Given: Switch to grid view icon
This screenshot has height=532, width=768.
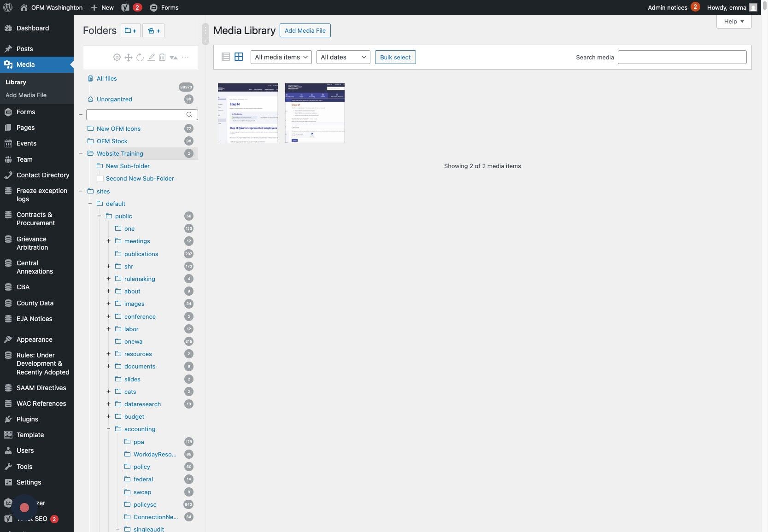Looking at the screenshot, I should [239, 57].
